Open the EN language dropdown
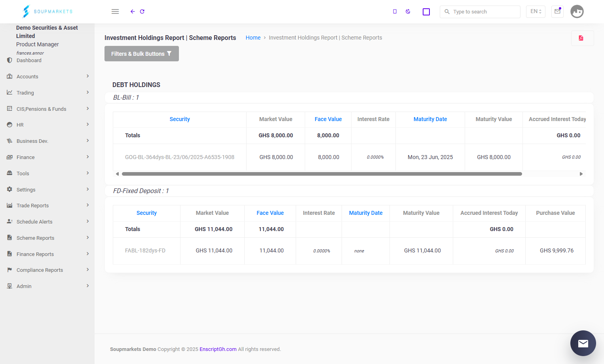This screenshot has height=364, width=604. click(x=536, y=11)
